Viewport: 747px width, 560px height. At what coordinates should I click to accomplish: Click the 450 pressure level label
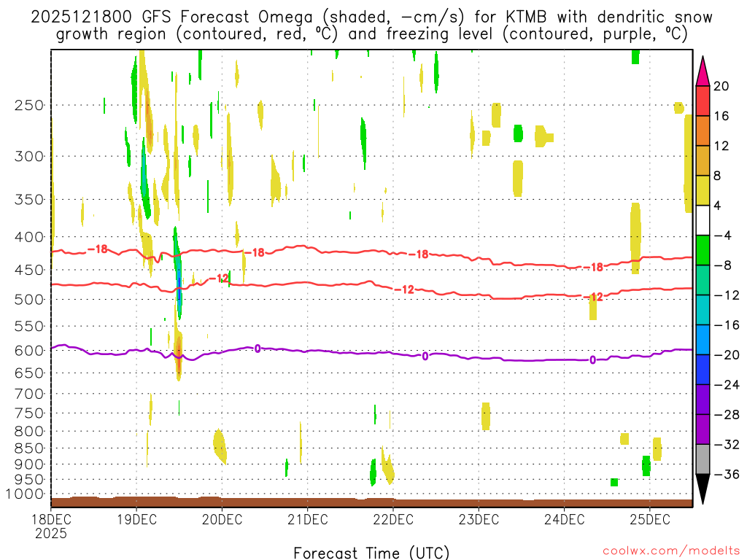(x=29, y=270)
